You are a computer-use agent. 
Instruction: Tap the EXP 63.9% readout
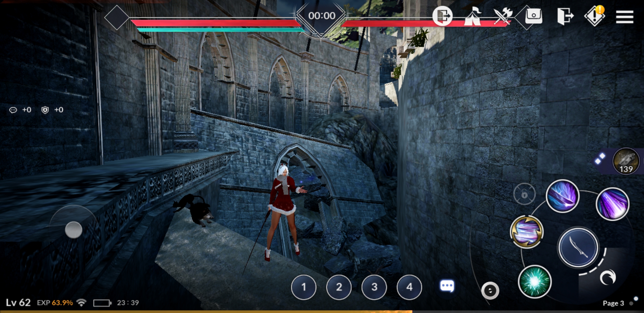pyautogui.click(x=55, y=303)
